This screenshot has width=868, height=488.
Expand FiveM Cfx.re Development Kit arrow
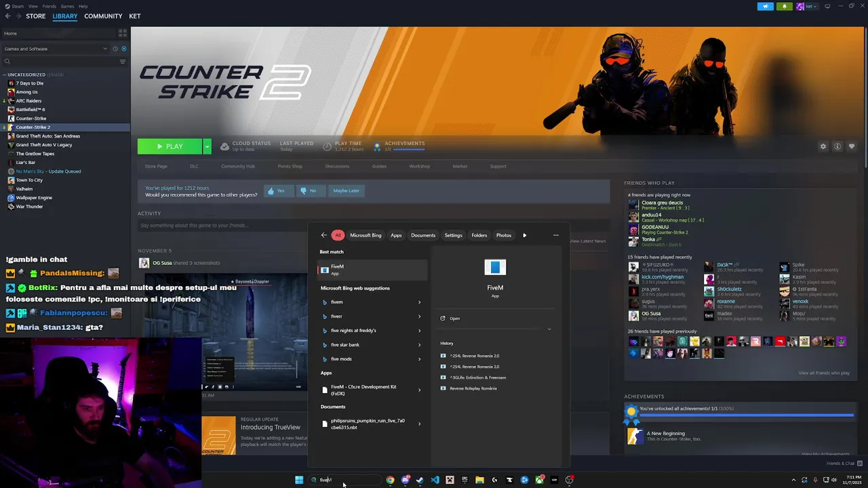419,390
